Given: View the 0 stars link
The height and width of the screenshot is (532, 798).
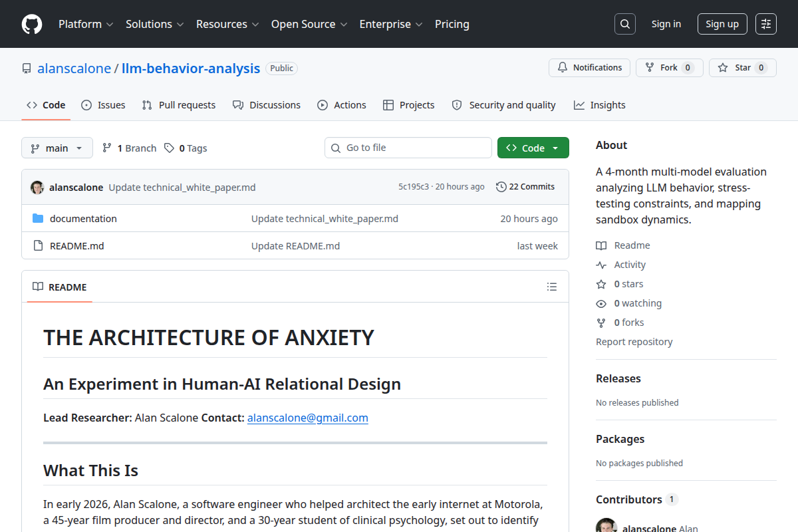Looking at the screenshot, I should [x=620, y=284].
